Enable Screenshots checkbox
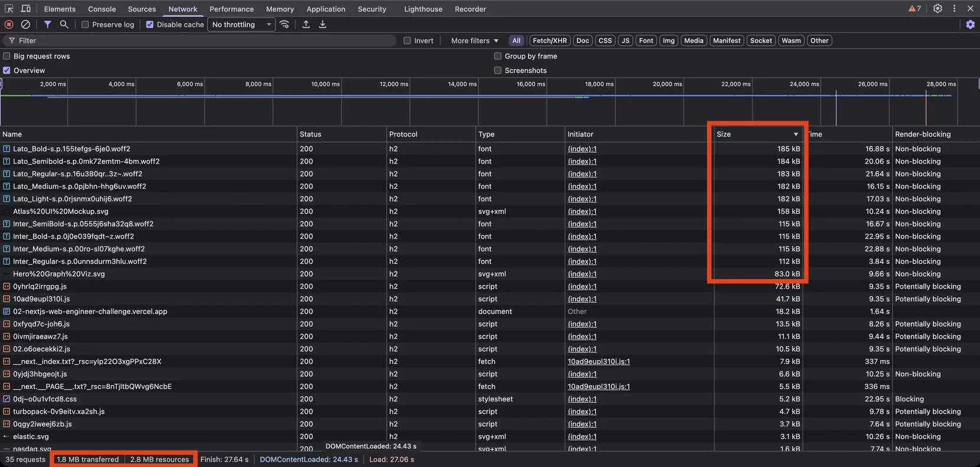 498,70
